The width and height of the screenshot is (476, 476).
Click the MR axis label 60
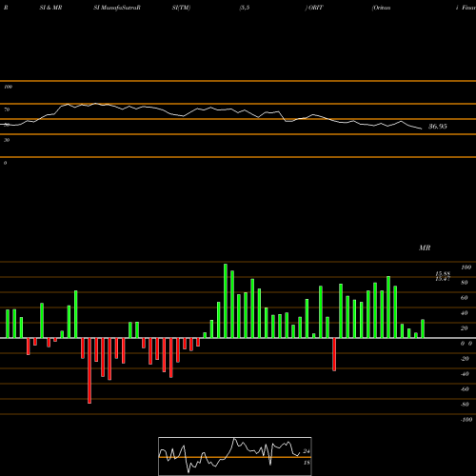pos(465,298)
